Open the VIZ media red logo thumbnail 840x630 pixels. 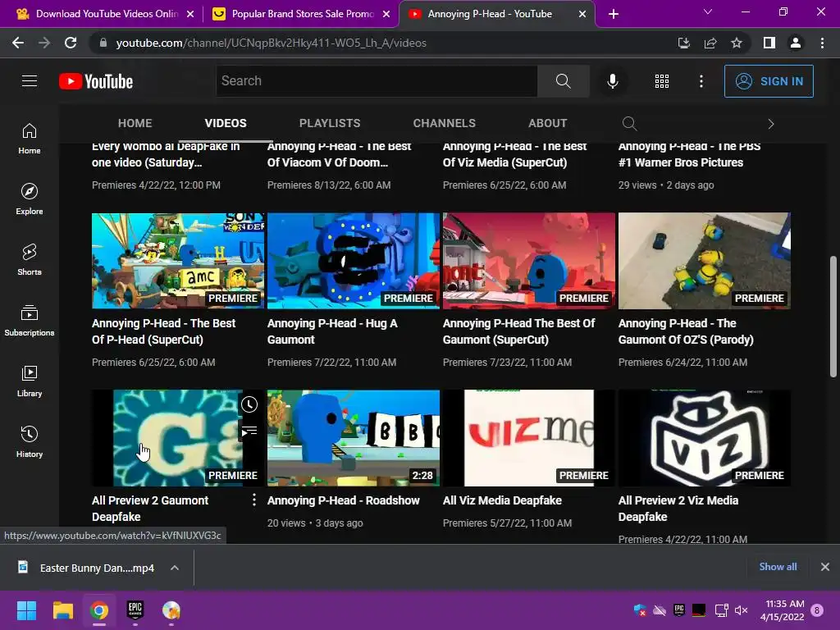[529, 438]
